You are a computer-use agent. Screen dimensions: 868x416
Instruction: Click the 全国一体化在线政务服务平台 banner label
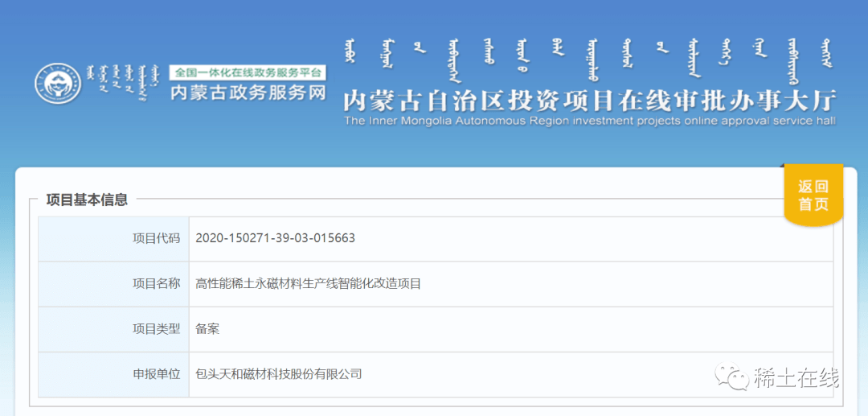tap(248, 72)
